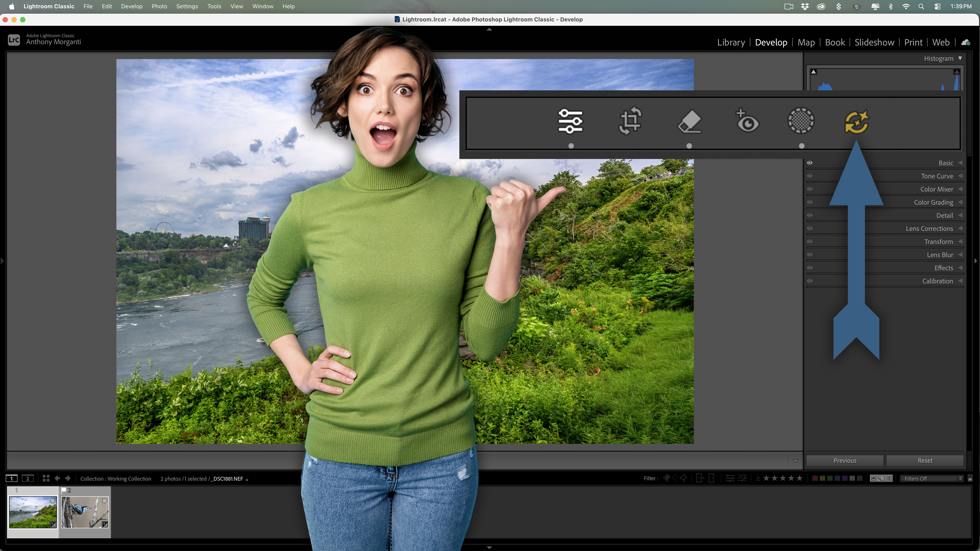Toggle the Basic panel visibility switch
Screen dimensions: 980x551
[810, 162]
